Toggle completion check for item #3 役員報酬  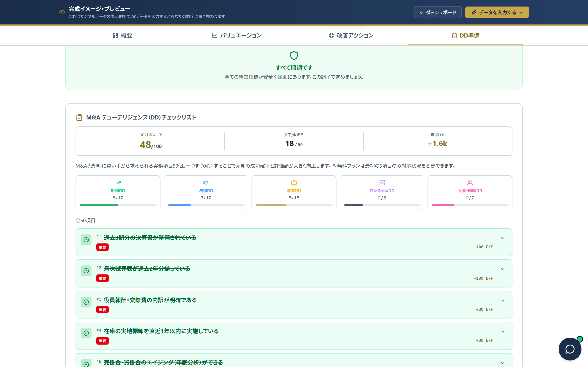[x=86, y=302]
